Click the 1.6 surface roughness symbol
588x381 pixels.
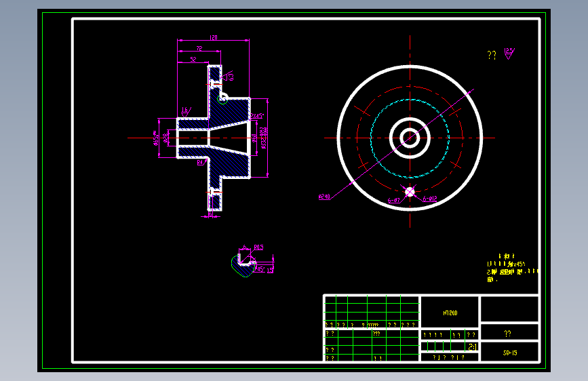click(186, 112)
